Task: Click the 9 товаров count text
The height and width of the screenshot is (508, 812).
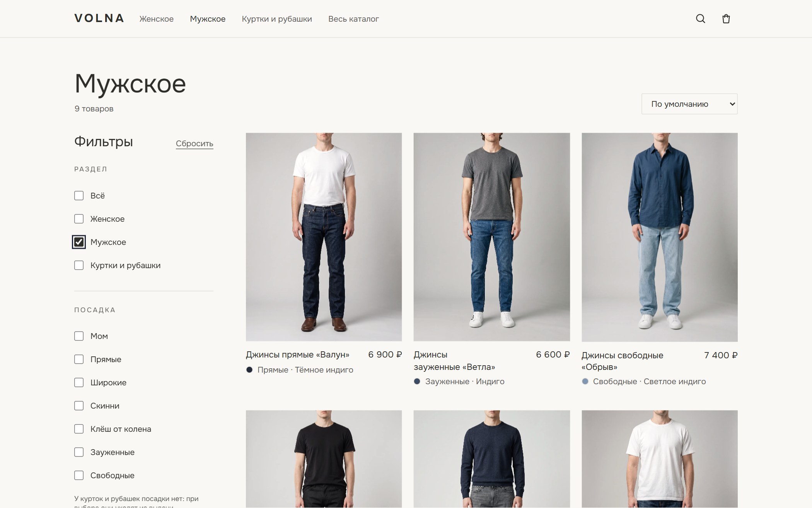Action: [94, 109]
